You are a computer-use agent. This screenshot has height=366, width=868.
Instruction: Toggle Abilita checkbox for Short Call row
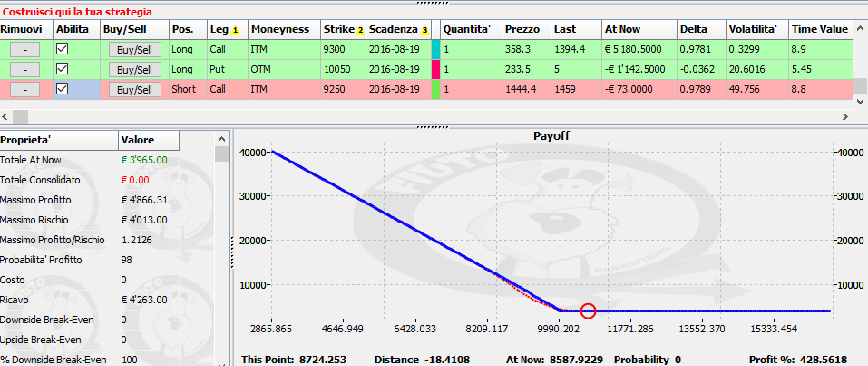(63, 89)
